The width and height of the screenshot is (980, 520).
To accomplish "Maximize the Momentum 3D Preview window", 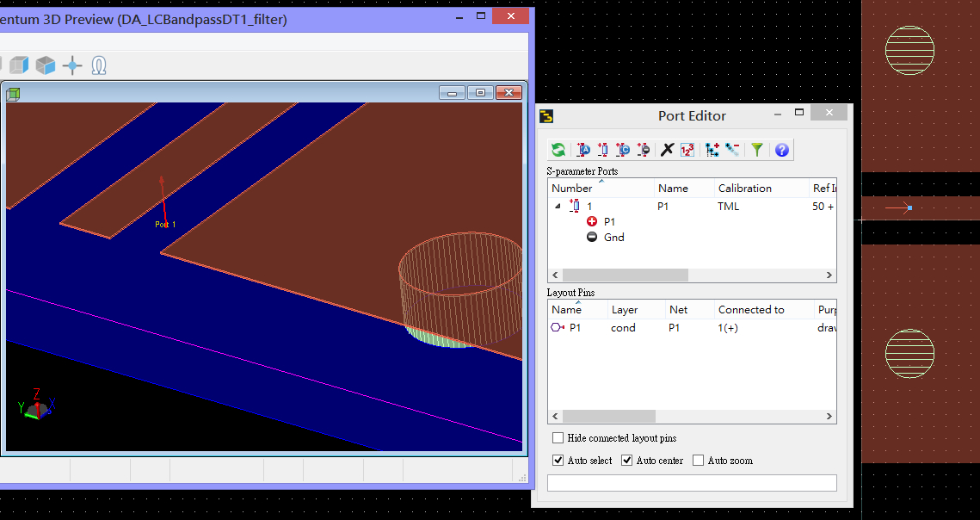I will click(x=481, y=16).
